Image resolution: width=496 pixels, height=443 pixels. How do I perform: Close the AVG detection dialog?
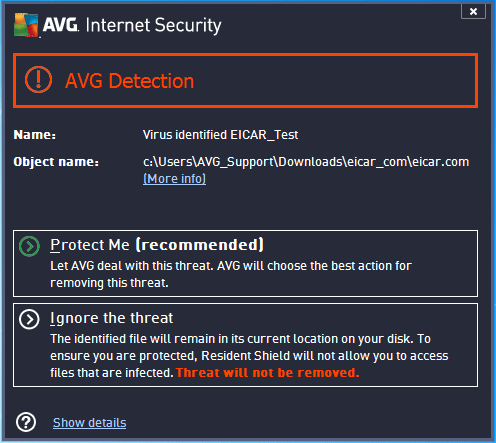[x=473, y=11]
